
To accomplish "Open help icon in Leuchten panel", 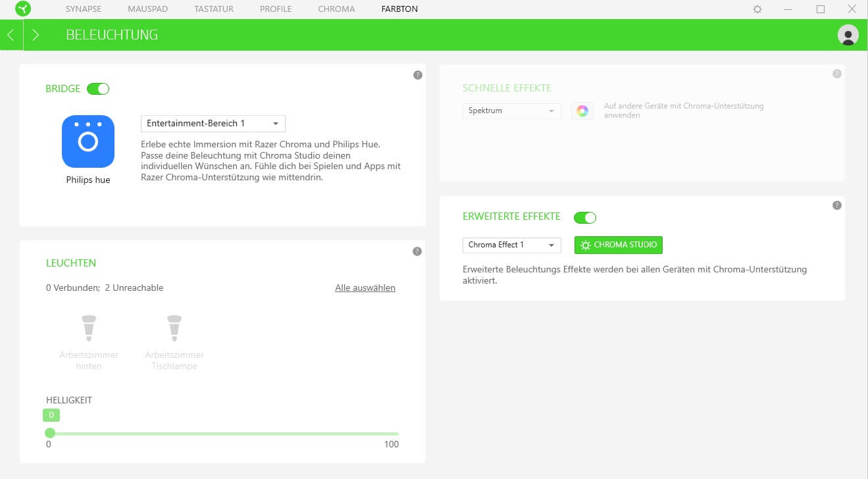I will [x=417, y=251].
